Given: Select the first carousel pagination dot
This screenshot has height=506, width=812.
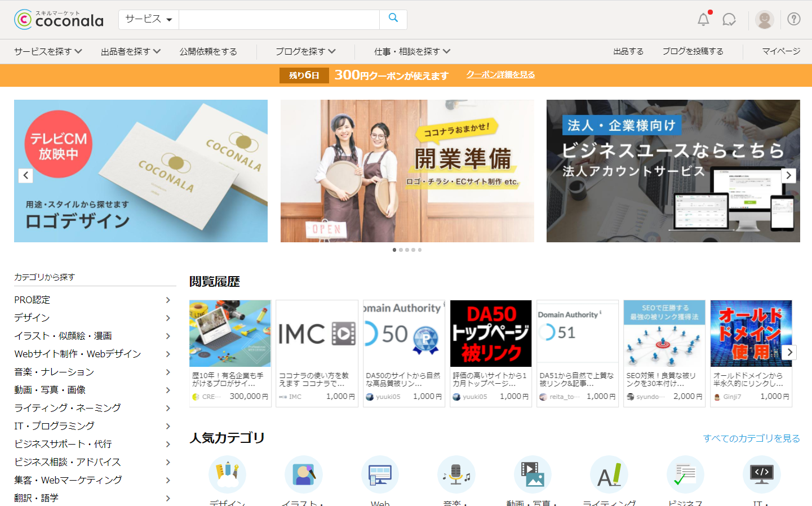Looking at the screenshot, I should tap(394, 250).
